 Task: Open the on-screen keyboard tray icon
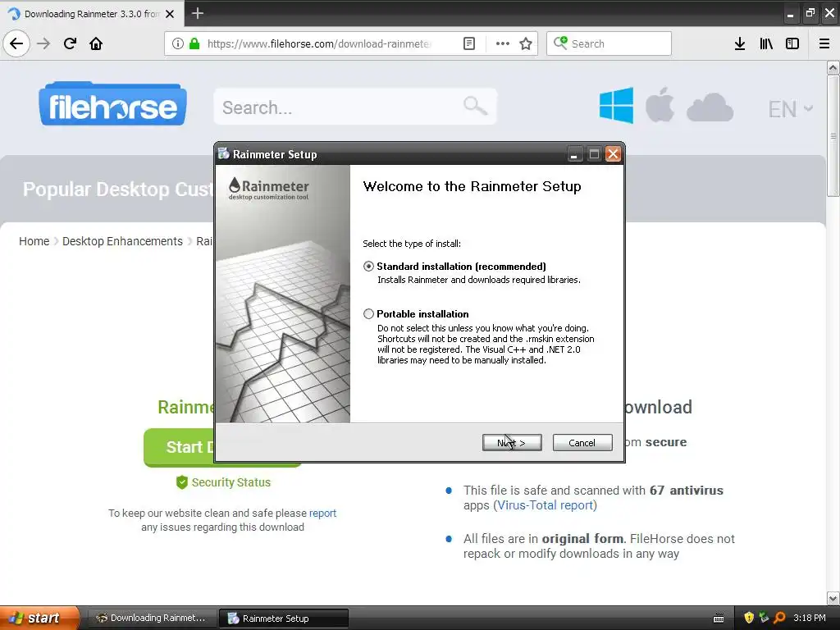[719, 619]
